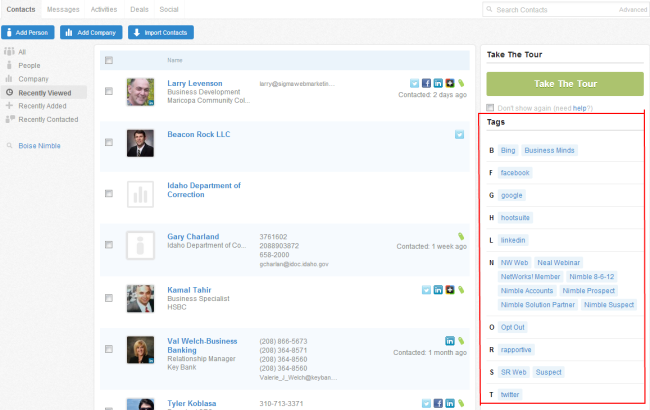650x410 pixels.
Task: Check the Idaho Department of Correction checkbox
Action: point(109,194)
